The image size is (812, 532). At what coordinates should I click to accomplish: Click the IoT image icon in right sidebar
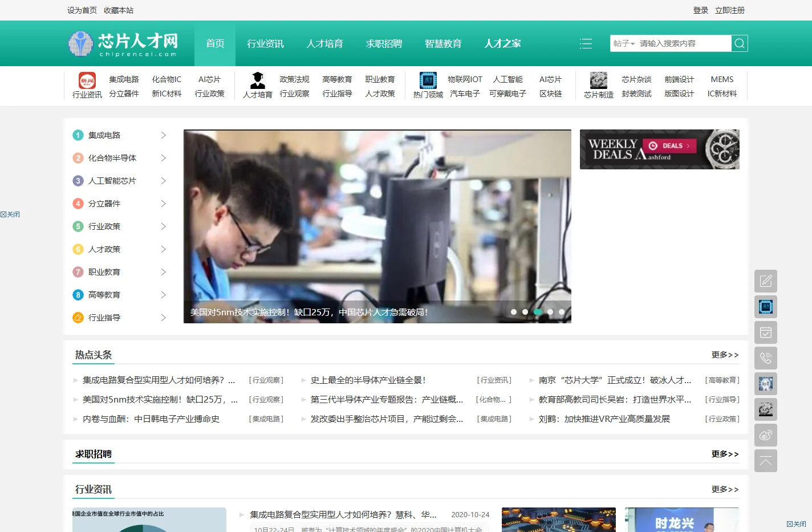pos(766,384)
